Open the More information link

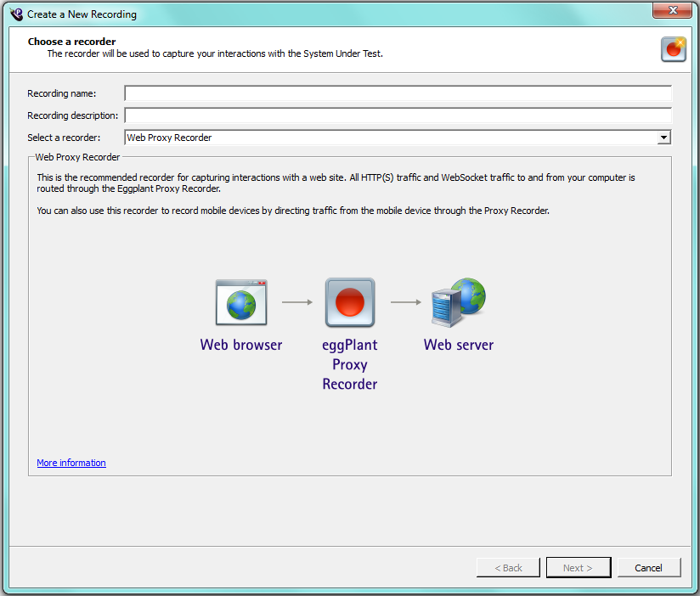click(71, 463)
